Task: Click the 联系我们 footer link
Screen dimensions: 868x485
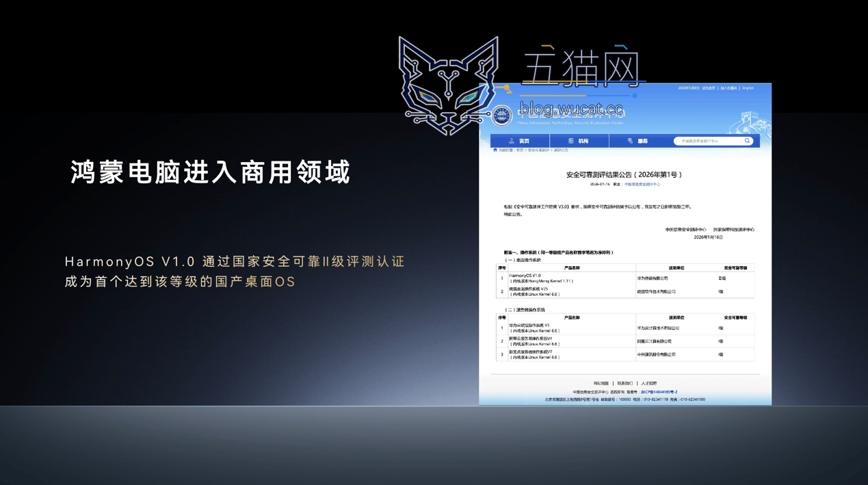Action: click(x=625, y=384)
